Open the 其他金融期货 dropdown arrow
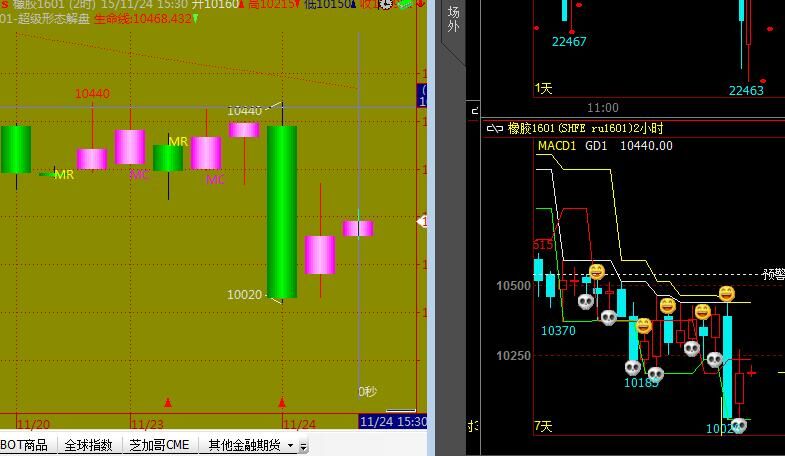The width and height of the screenshot is (785, 456). point(290,445)
